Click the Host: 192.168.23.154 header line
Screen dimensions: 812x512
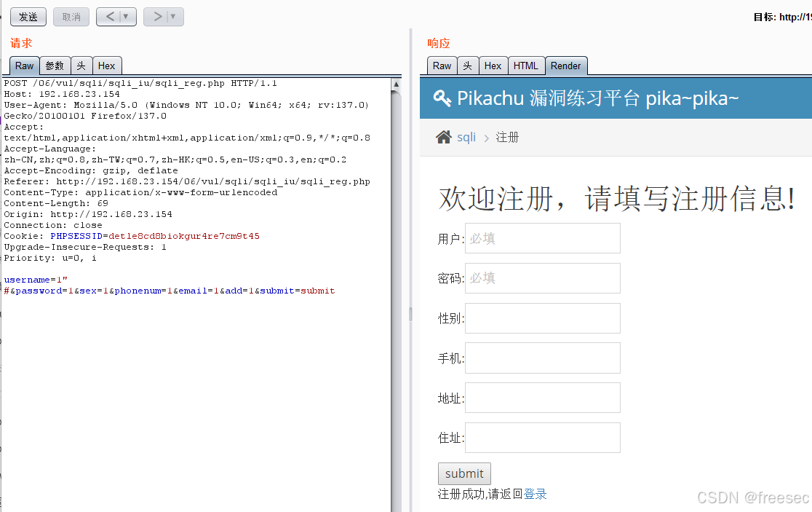pos(62,95)
